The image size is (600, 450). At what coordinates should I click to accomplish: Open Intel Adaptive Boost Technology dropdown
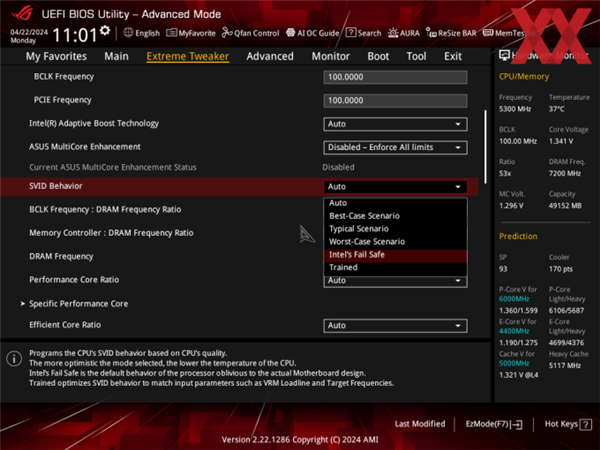point(395,124)
